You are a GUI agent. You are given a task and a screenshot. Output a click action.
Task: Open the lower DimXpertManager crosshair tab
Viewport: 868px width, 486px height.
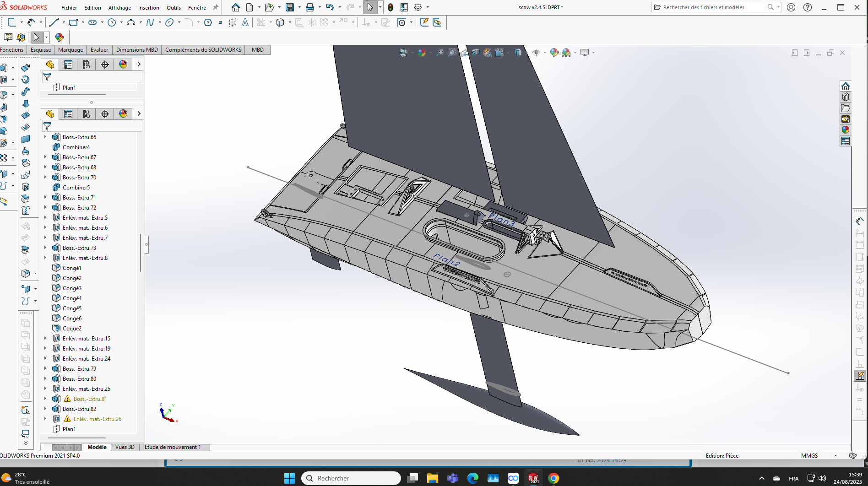point(105,114)
